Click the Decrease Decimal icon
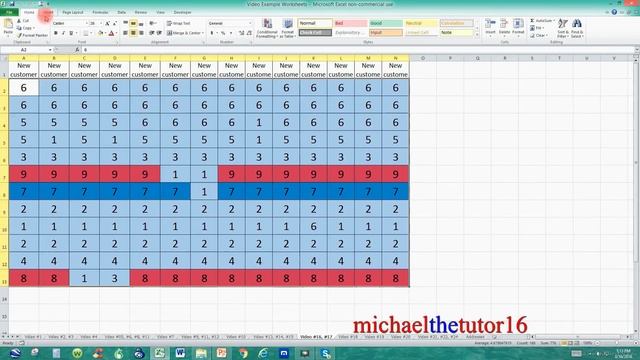Screen dimensions: 640x360 click(248, 33)
